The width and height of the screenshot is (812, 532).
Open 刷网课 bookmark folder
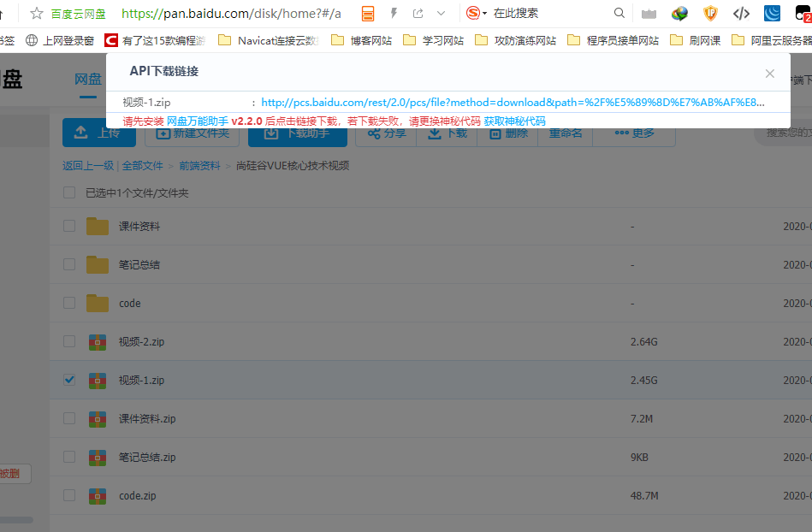tap(695, 40)
